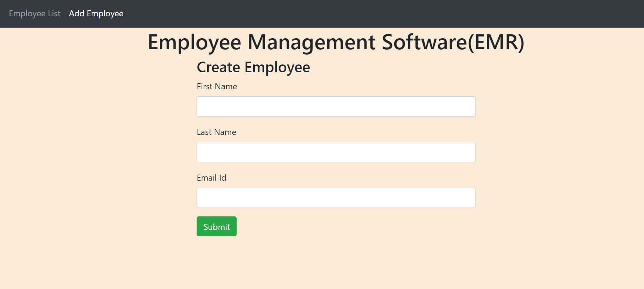Click the First Name label
This screenshot has height=289, width=644.
(217, 86)
